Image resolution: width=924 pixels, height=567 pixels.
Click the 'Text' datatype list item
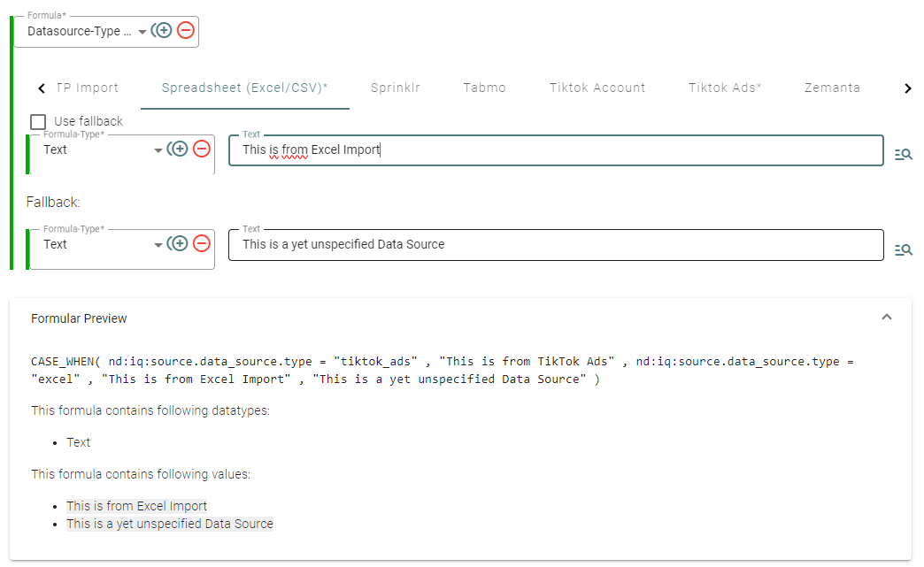[x=79, y=442]
